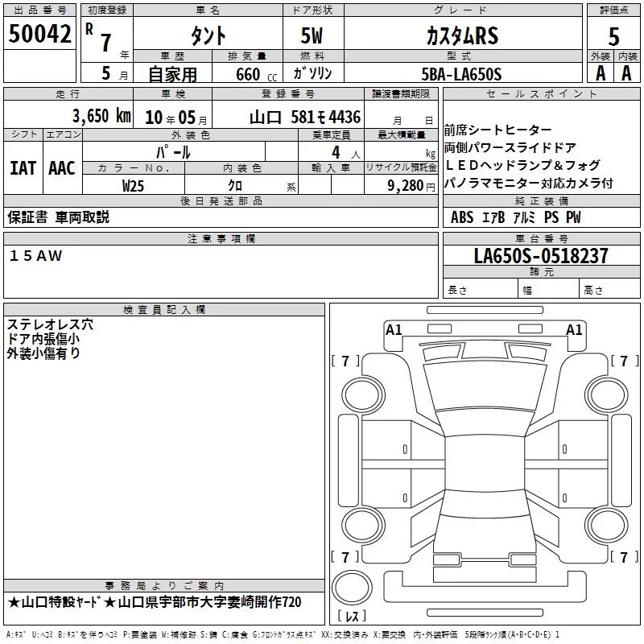
Task: Click the chassis number LA650S-0518237
Action: (x=541, y=256)
